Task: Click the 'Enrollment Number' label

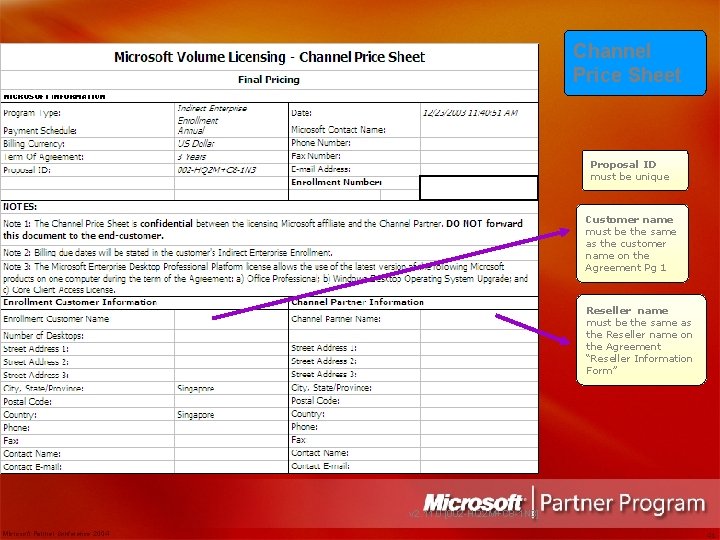Action: pyautogui.click(x=336, y=182)
